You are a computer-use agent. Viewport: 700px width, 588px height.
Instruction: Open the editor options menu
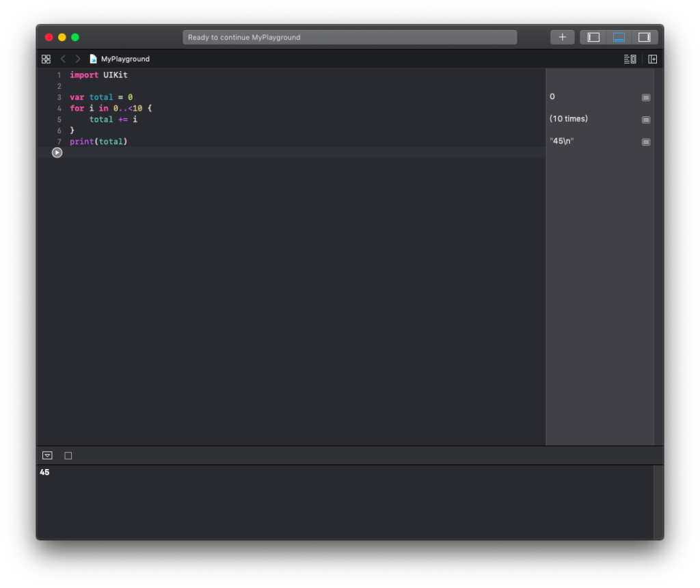pos(630,59)
